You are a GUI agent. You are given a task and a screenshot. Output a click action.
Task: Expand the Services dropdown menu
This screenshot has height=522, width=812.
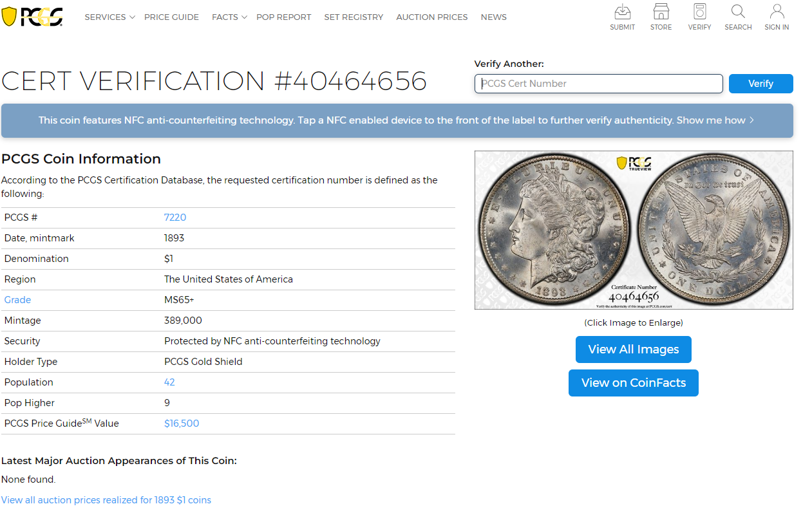point(109,17)
